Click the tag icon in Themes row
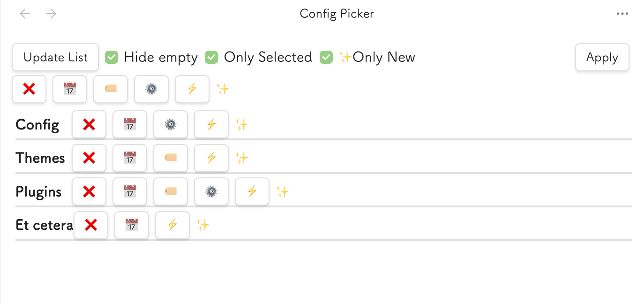The height and width of the screenshot is (304, 644). click(171, 158)
